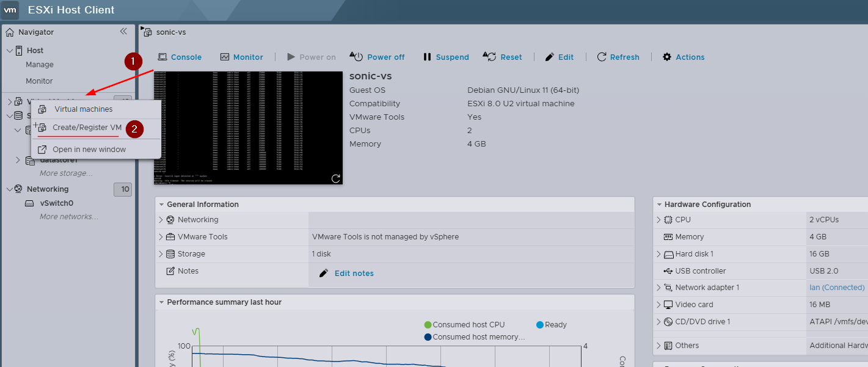This screenshot has width=868, height=367.
Task: Click the Notes icon in General Information
Action: 170,271
